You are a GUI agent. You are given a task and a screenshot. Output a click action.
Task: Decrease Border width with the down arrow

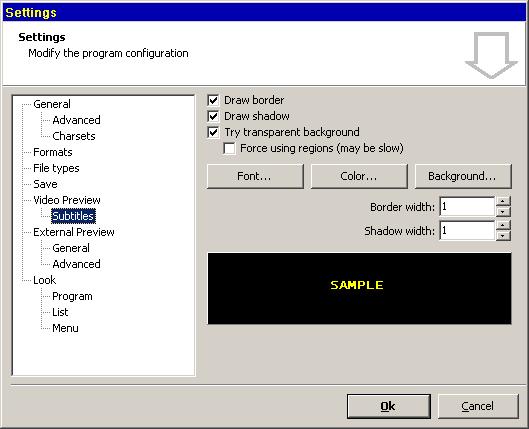[503, 212]
